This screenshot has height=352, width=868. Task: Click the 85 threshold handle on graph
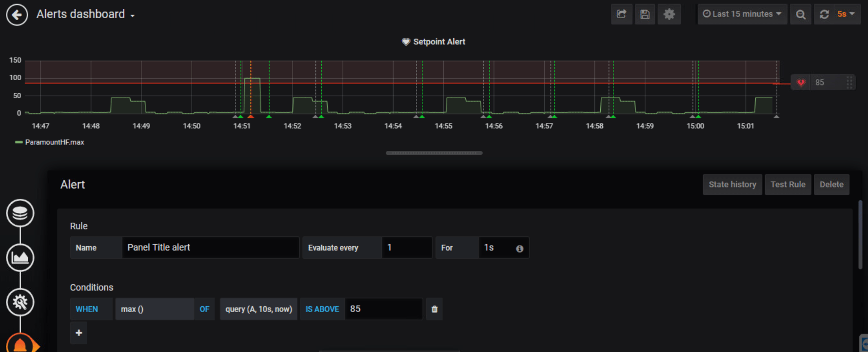click(x=823, y=83)
